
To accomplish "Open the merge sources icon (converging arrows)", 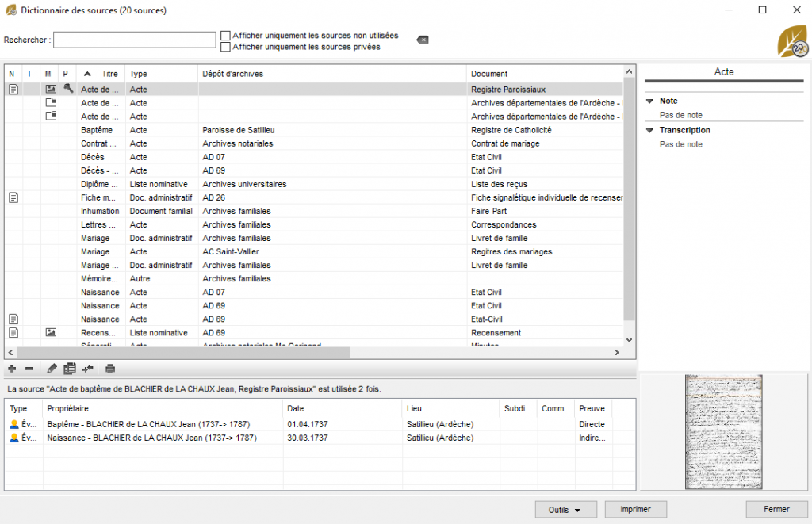I will pyautogui.click(x=87, y=368).
